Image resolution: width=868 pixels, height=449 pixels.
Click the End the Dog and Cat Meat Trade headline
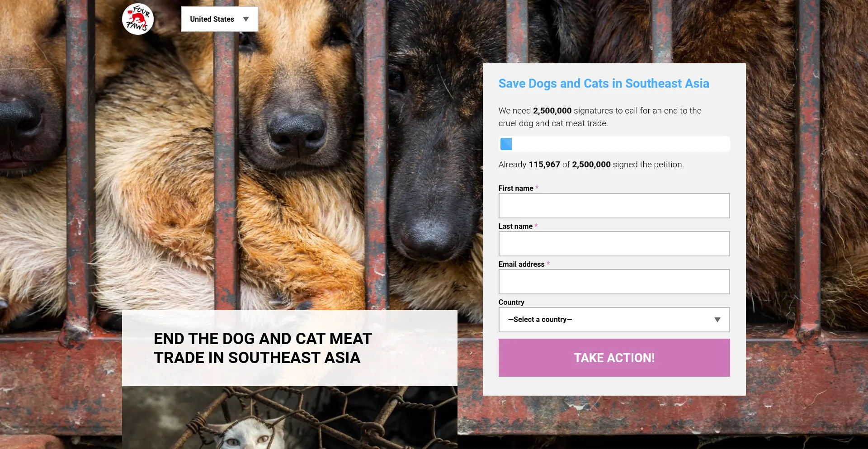263,348
